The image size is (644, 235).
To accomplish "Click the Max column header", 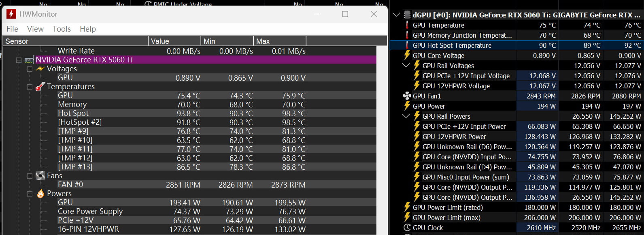I will point(280,41).
